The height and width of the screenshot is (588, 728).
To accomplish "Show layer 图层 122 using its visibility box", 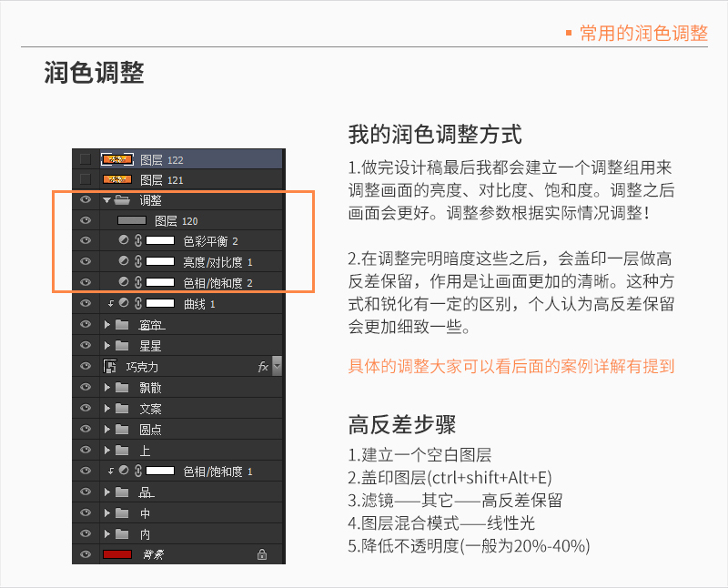I will tap(86, 159).
